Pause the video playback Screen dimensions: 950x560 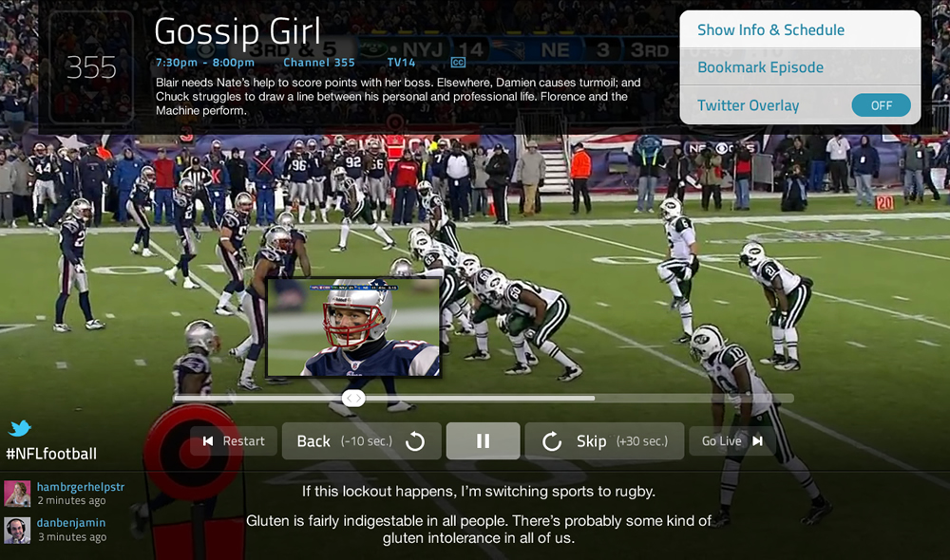pyautogui.click(x=483, y=440)
